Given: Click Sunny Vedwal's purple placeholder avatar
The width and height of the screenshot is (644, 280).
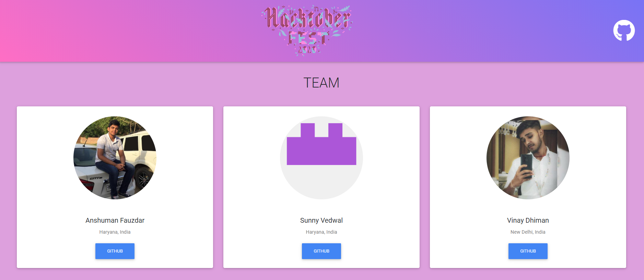Looking at the screenshot, I should click(x=321, y=158).
